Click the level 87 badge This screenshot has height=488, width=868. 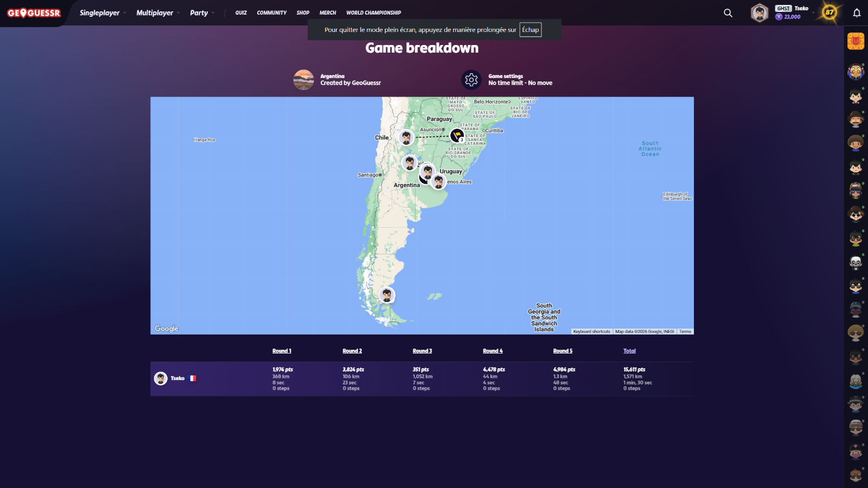[x=829, y=12]
